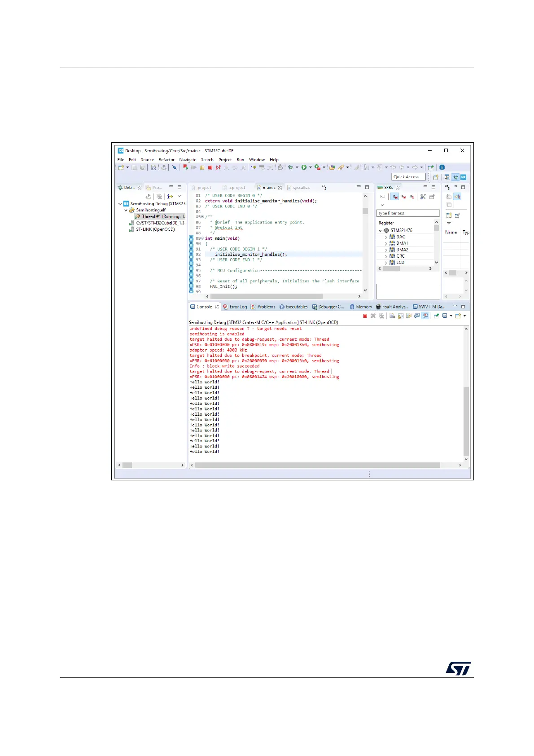Image resolution: width=534 pixels, height=756 pixels.
Task: Open the Window menu
Action: (257, 159)
